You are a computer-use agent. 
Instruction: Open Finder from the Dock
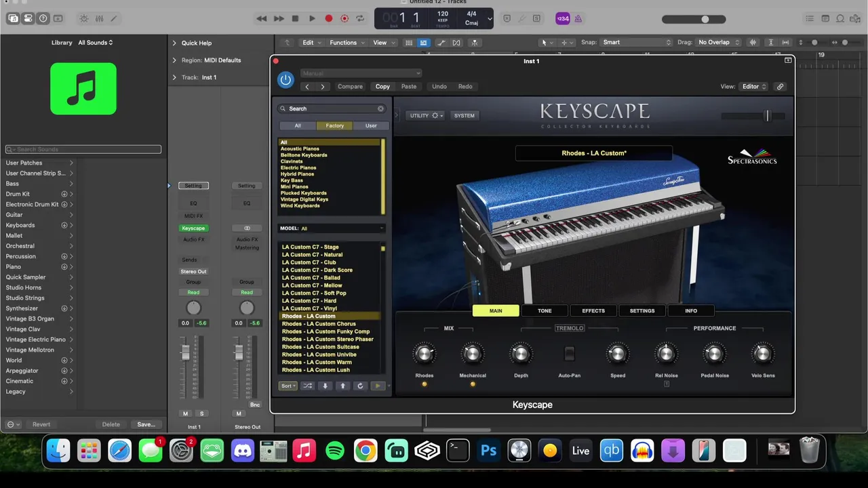58,451
